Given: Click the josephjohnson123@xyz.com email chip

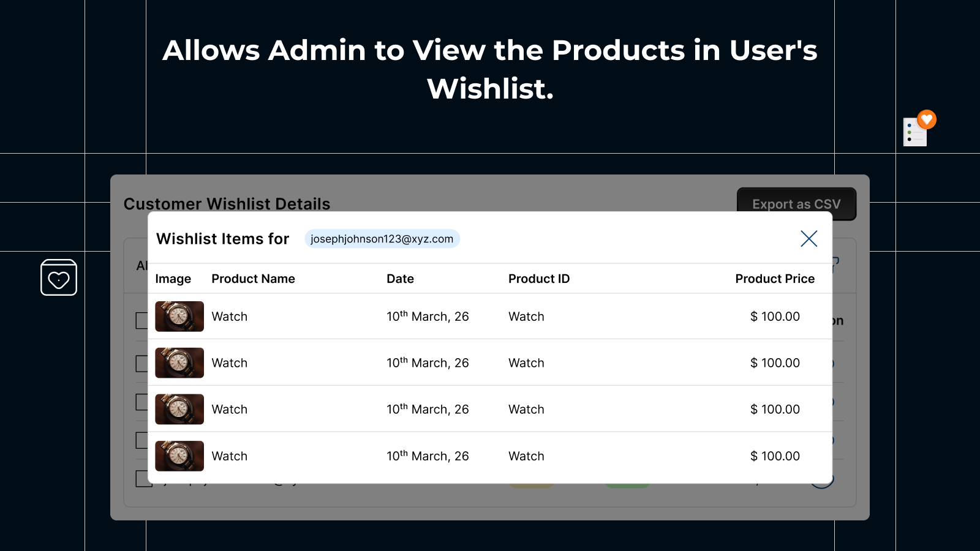Looking at the screenshot, I should click(382, 239).
